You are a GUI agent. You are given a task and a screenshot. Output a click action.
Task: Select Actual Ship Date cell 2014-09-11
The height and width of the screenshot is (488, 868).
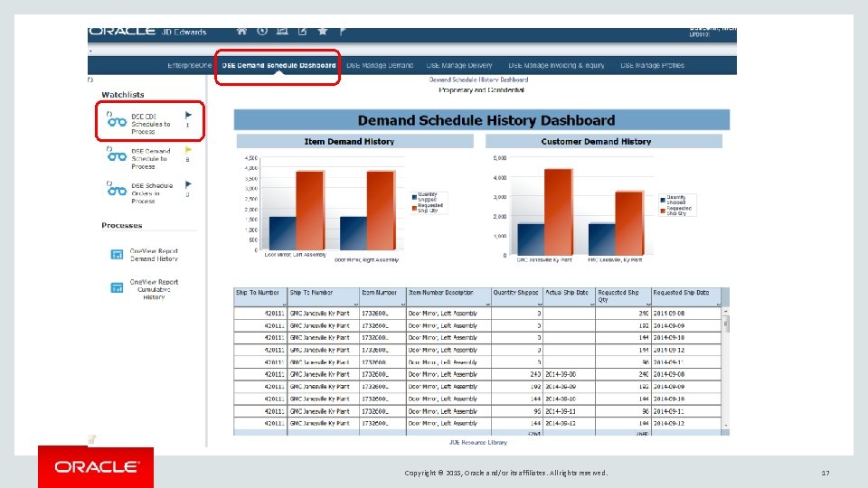pyautogui.click(x=569, y=412)
